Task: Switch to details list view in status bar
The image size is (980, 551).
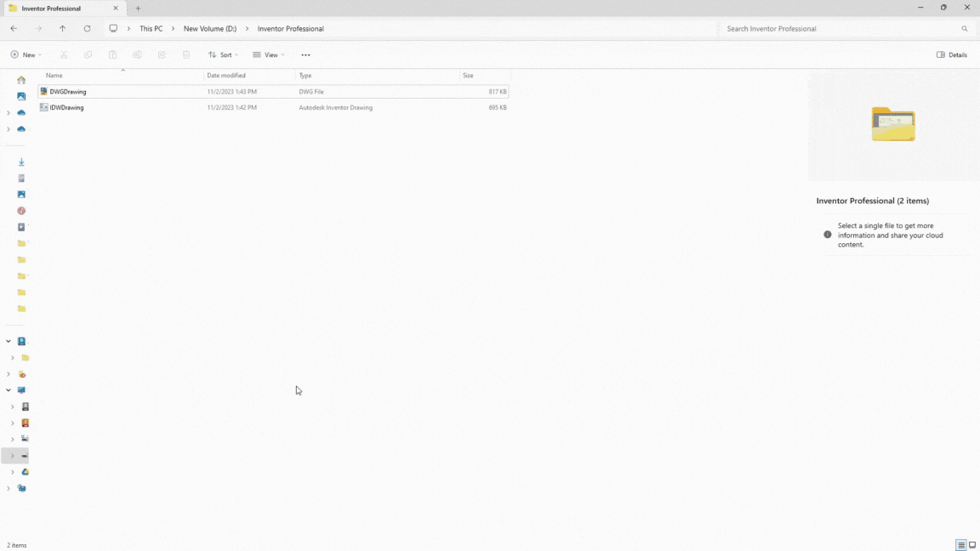Action: (x=961, y=545)
